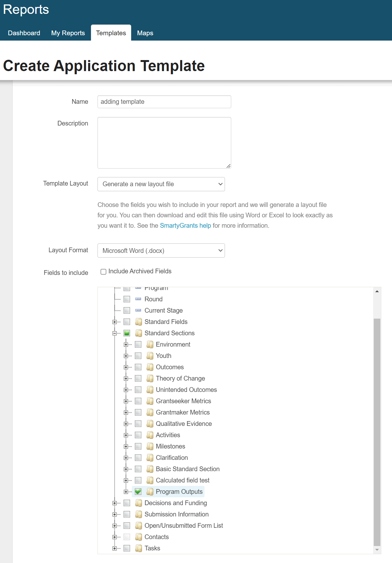Open the Layout Format dropdown
The image size is (392, 563).
[161, 251]
